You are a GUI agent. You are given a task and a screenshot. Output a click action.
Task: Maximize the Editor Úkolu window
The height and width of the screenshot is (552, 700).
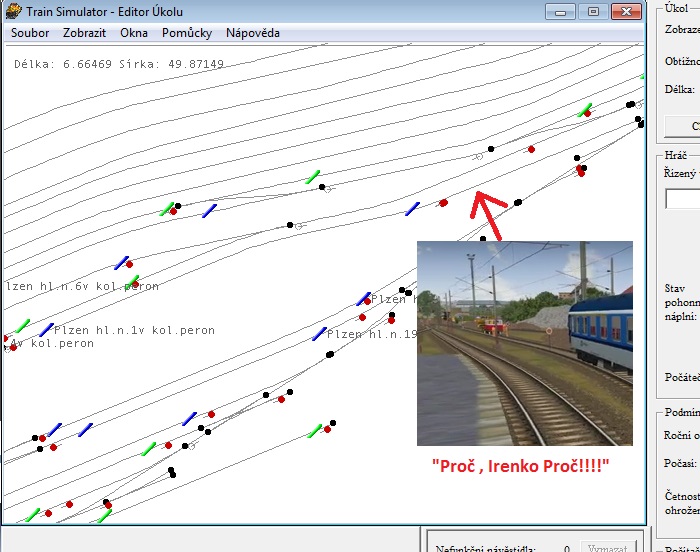point(593,12)
